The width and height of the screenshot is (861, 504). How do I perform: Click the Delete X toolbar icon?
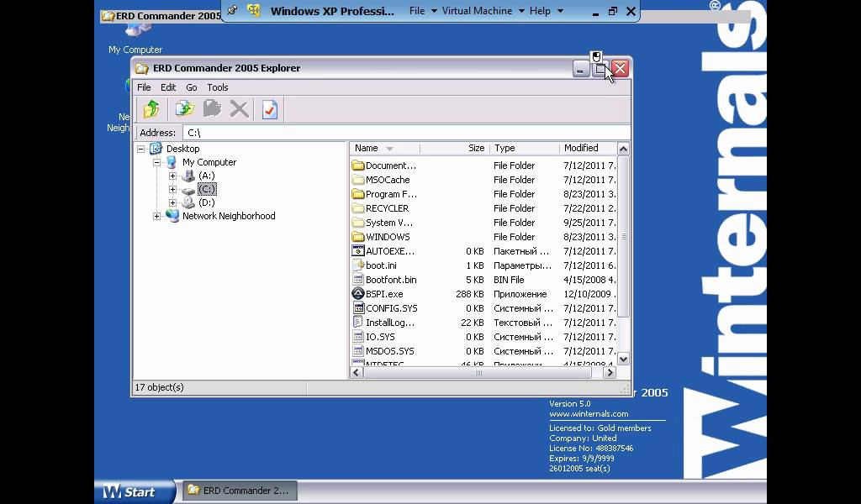239,109
